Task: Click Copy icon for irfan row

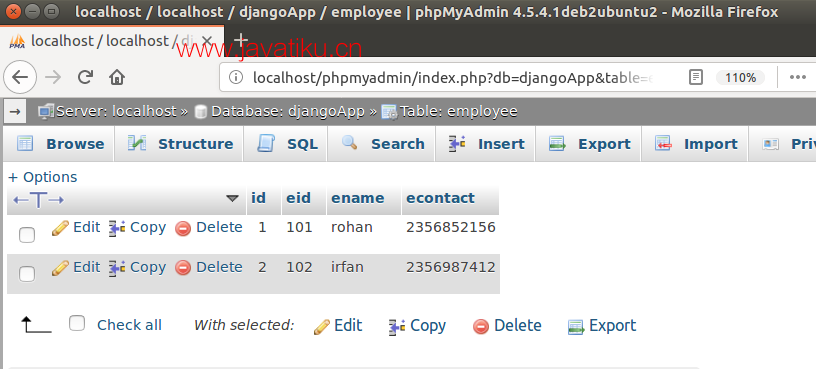Action: pyautogui.click(x=117, y=268)
